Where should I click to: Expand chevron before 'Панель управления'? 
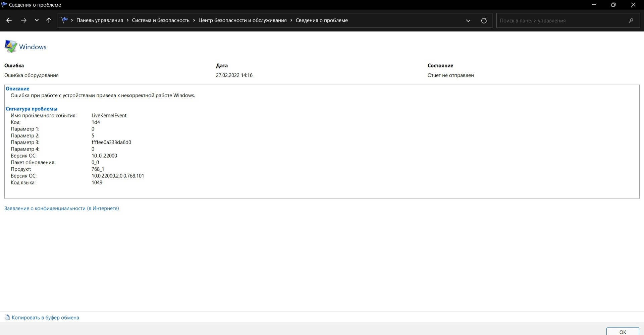point(72,20)
